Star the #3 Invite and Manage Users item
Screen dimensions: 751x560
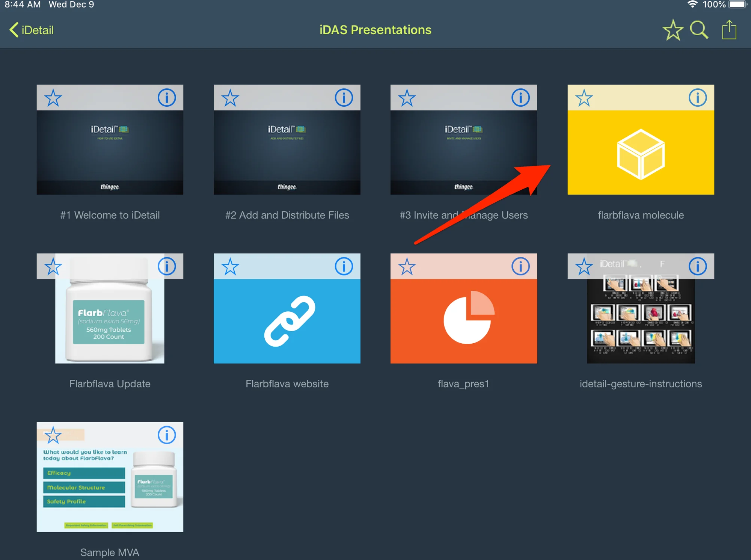click(407, 98)
